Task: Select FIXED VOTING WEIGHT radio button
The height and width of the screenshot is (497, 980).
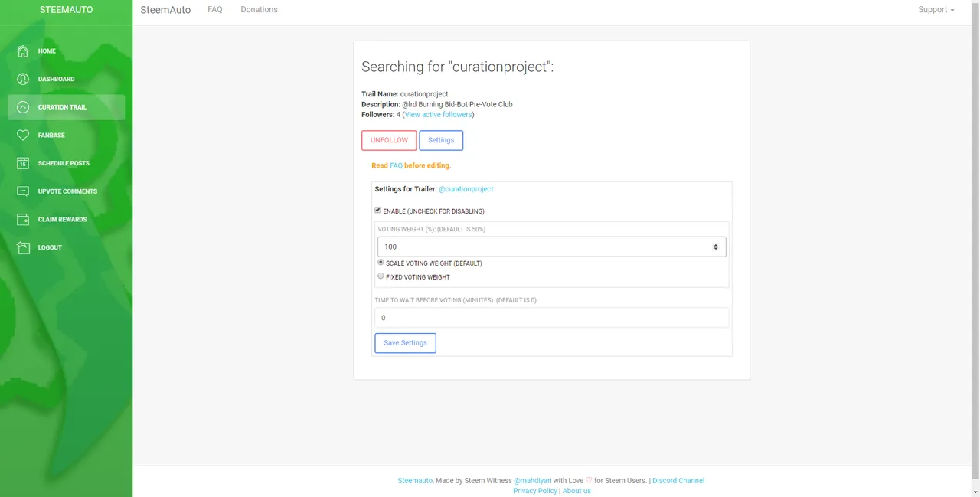Action: [x=381, y=276]
